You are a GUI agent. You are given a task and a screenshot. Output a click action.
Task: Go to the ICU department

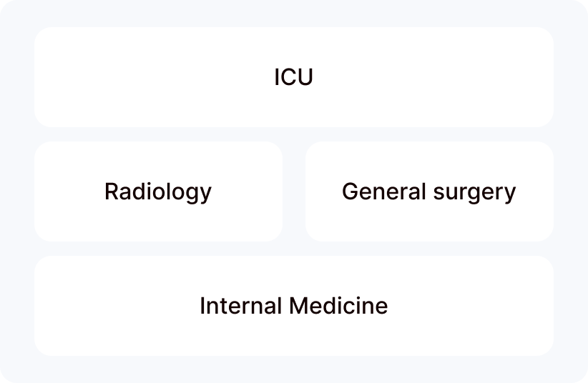293,77
